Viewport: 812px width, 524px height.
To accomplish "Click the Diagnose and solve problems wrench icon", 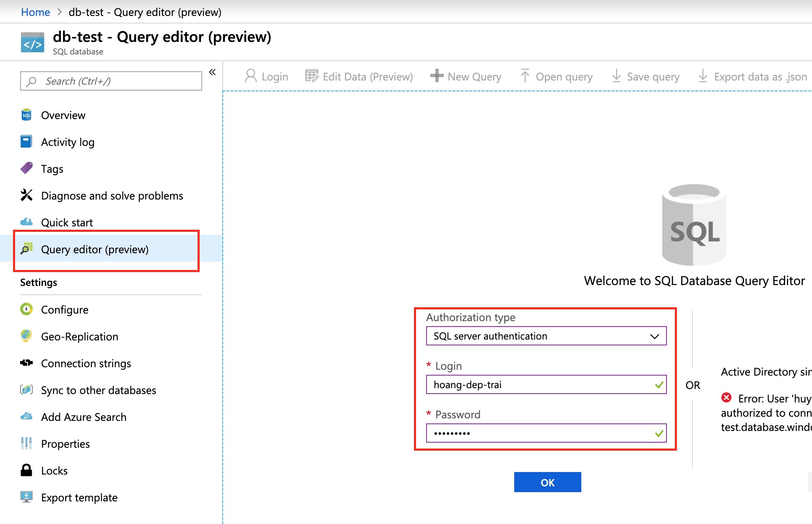I will point(26,195).
